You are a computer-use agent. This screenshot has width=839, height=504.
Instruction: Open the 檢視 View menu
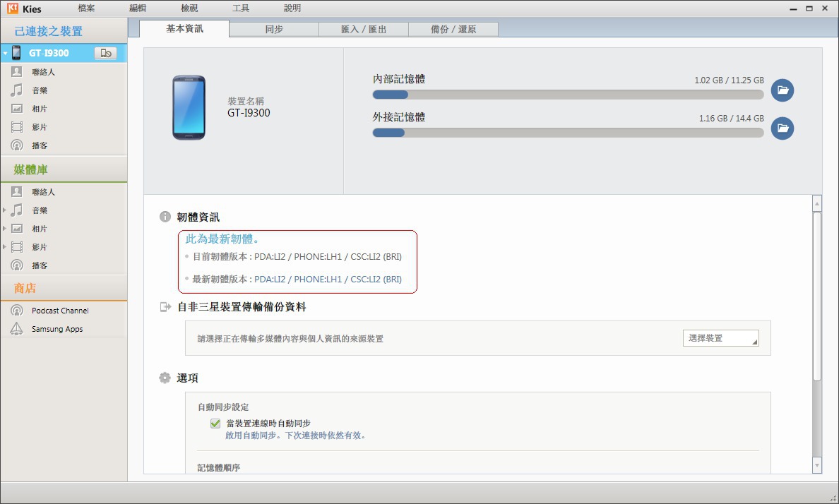[189, 8]
